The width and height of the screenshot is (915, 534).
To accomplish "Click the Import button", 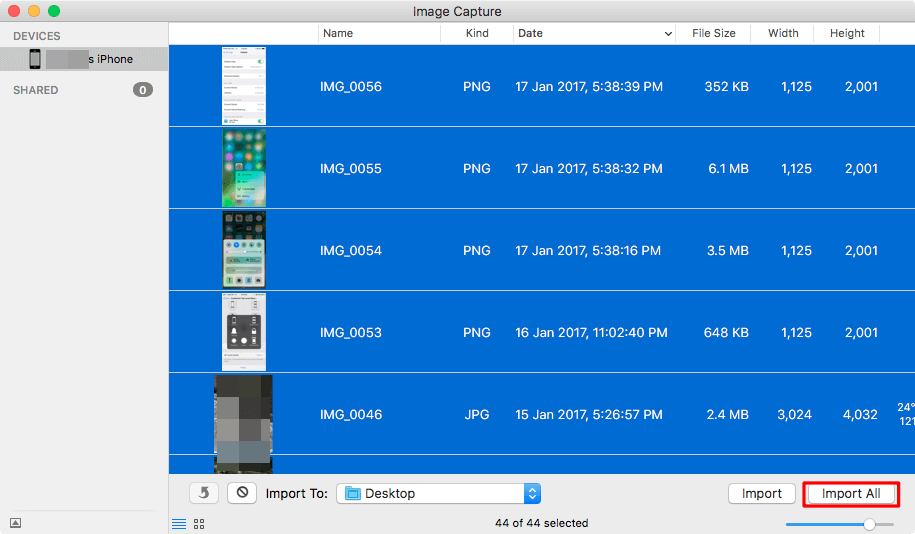I will 762,493.
